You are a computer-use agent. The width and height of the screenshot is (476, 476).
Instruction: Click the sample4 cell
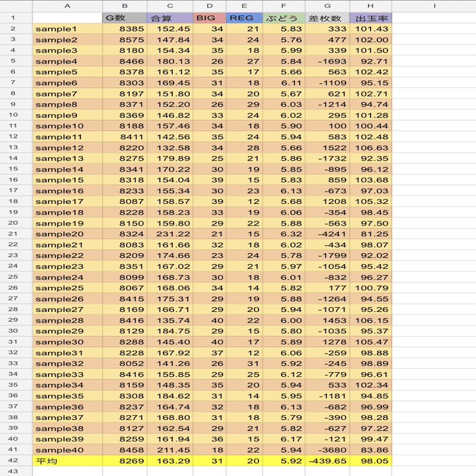[x=68, y=61]
